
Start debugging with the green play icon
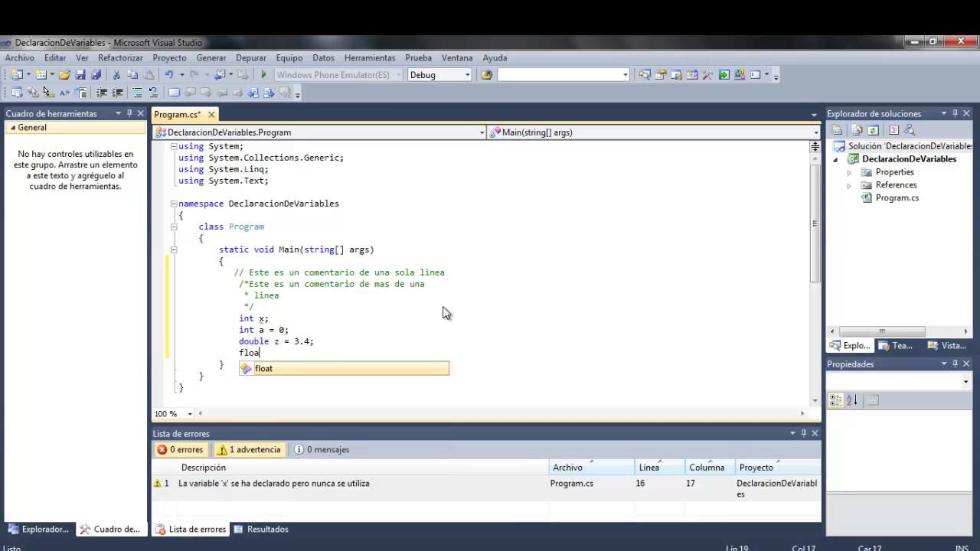coord(263,74)
